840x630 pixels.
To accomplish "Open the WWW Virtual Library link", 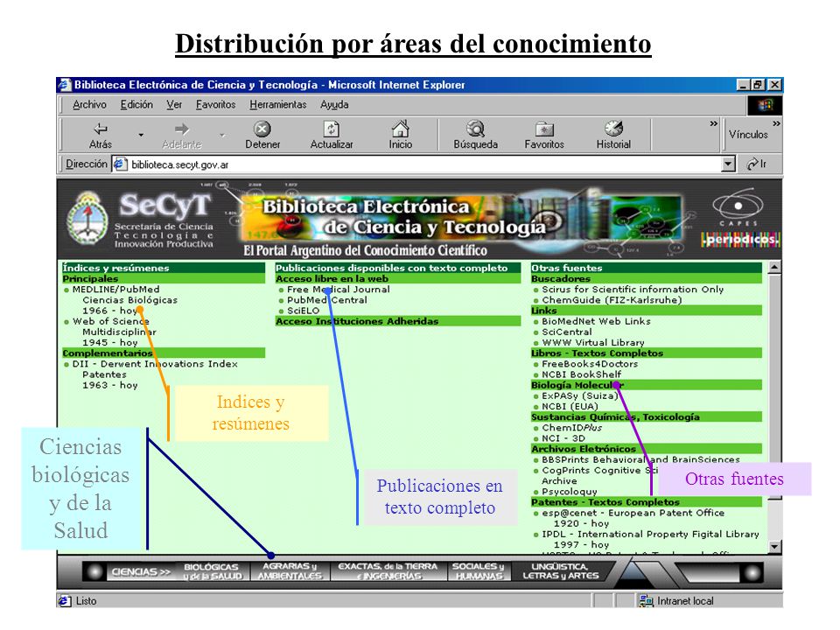I will 592,343.
